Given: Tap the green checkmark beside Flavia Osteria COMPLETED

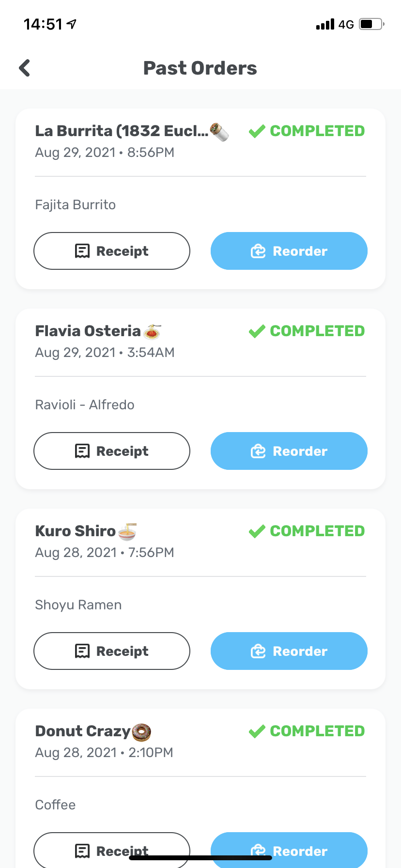Looking at the screenshot, I should [x=256, y=331].
